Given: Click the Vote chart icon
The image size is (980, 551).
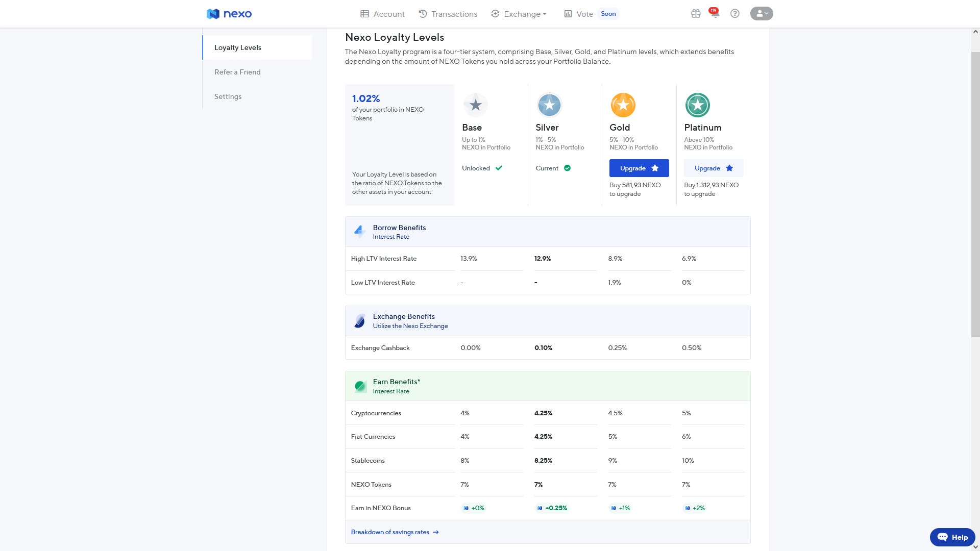Looking at the screenshot, I should (x=568, y=14).
